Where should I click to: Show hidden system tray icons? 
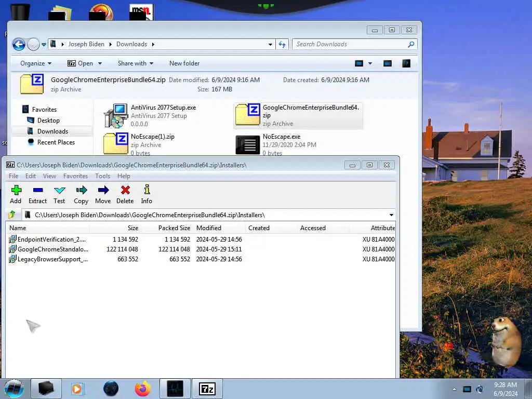pyautogui.click(x=454, y=389)
